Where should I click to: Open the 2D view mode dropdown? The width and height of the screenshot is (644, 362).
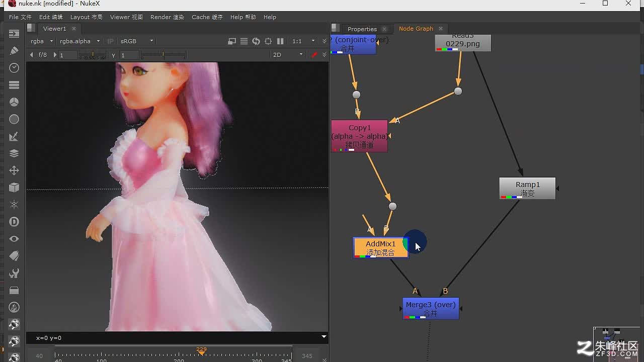tap(288, 55)
